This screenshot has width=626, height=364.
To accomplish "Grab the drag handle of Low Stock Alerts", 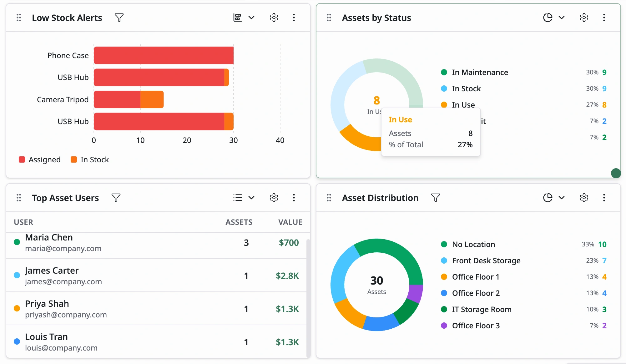I will point(19,18).
